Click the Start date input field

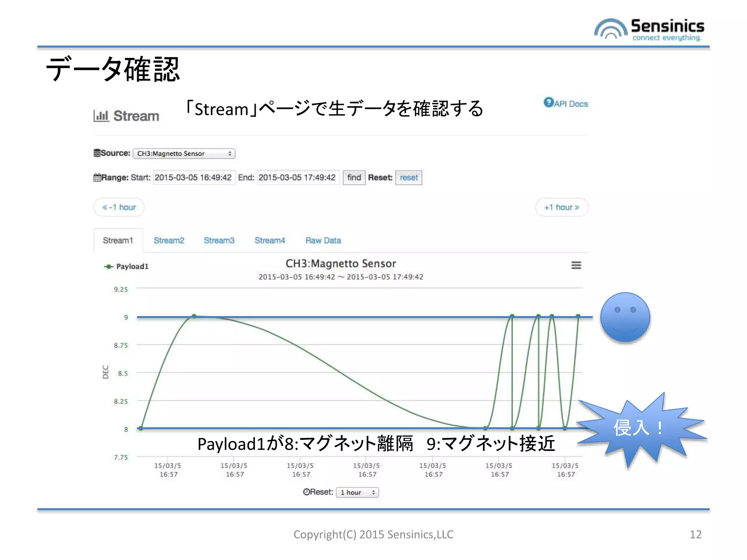point(194,178)
